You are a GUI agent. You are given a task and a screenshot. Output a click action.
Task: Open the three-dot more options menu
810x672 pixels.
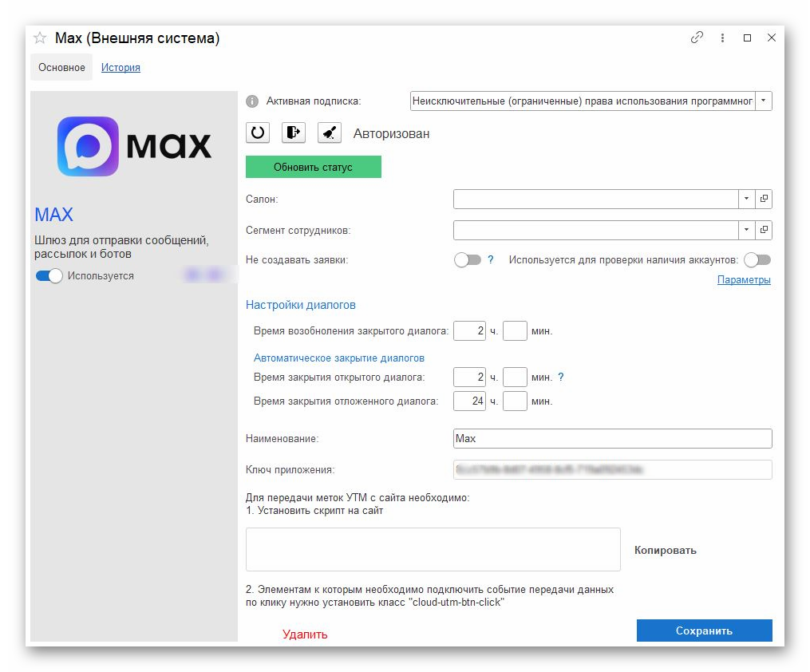pyautogui.click(x=722, y=38)
